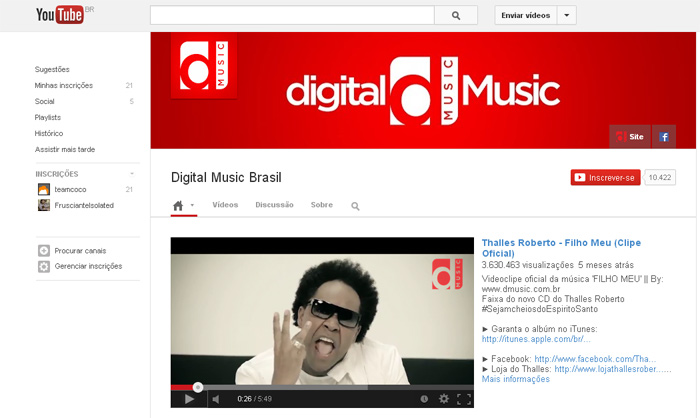The height and width of the screenshot is (418, 700).
Task: Mute the video using speaker icon
Action: point(216,399)
